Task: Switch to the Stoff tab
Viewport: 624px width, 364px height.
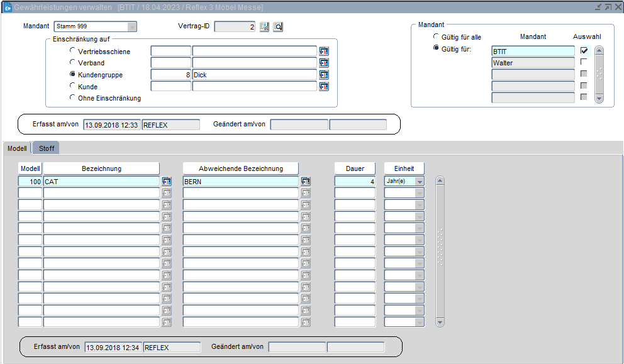Action: [x=47, y=149]
